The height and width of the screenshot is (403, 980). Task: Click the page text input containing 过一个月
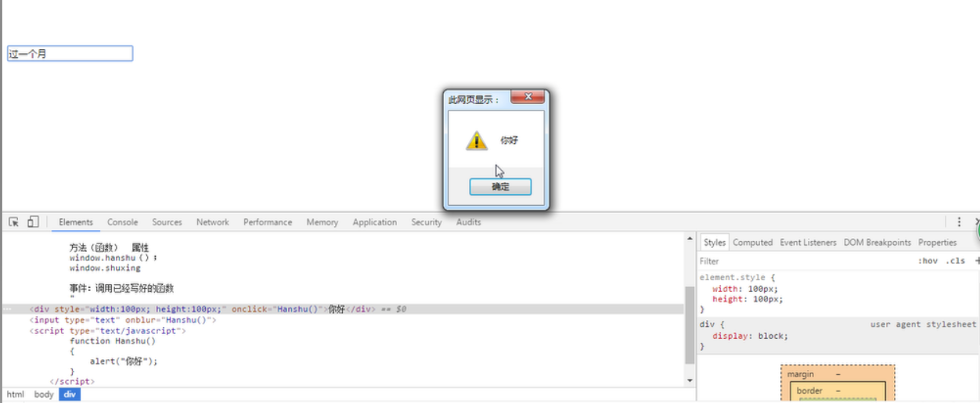click(x=70, y=53)
